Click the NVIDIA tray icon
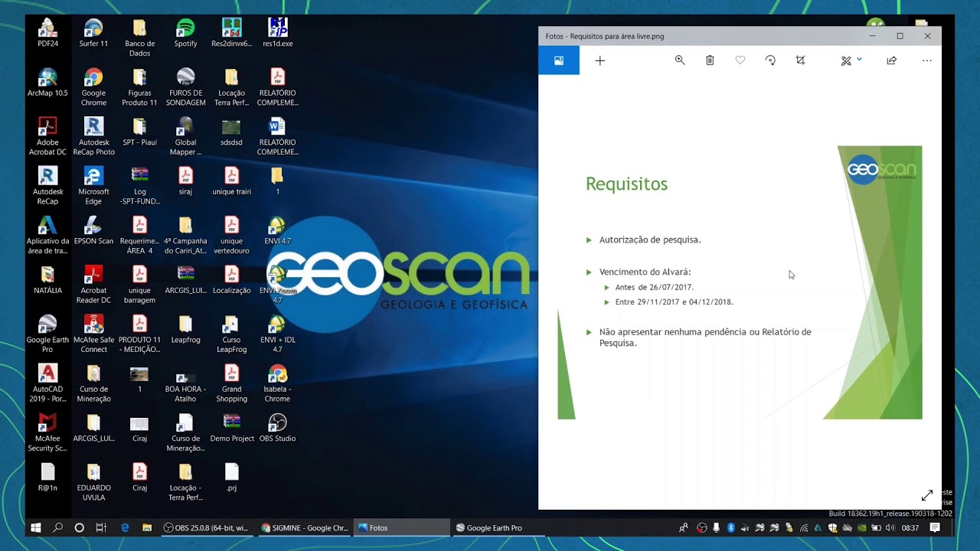Image resolution: width=980 pixels, height=551 pixels. 861,528
